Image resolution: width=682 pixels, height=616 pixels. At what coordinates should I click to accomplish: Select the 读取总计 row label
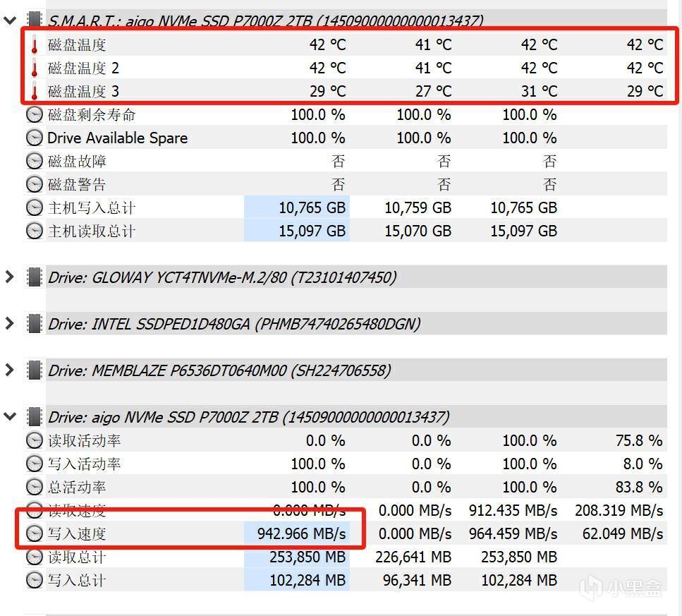pos(77,557)
